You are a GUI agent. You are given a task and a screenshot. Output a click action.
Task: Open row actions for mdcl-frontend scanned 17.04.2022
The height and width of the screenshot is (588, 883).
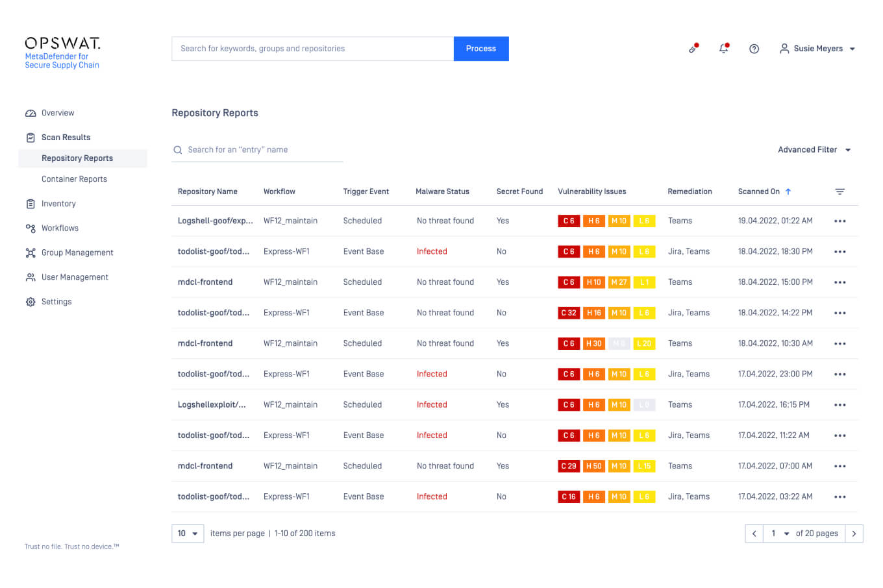point(840,466)
